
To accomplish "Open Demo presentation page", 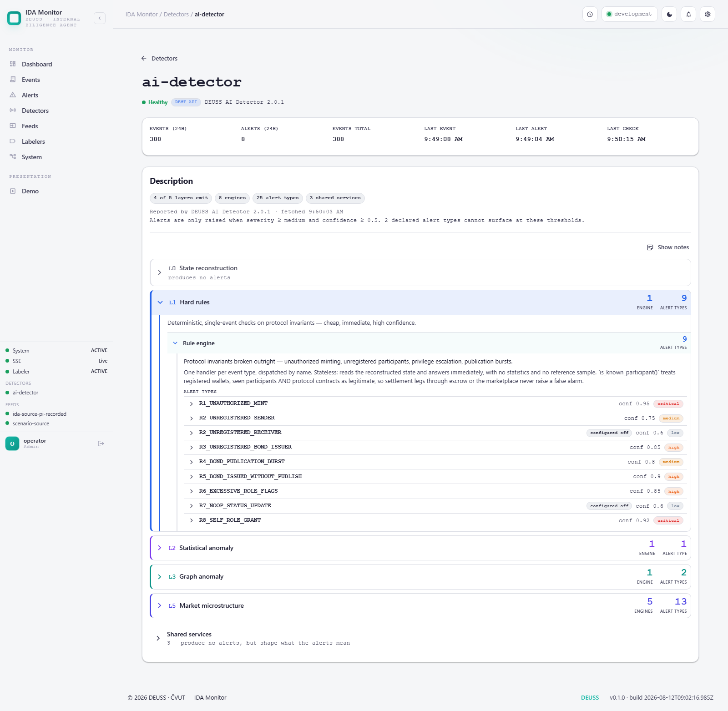I will coord(56,191).
